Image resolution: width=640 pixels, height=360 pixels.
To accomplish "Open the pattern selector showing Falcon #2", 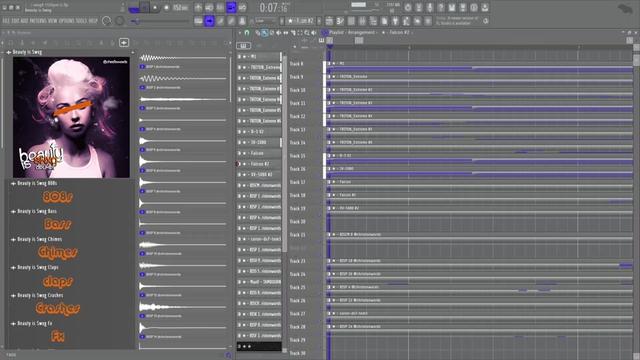I will [301, 21].
